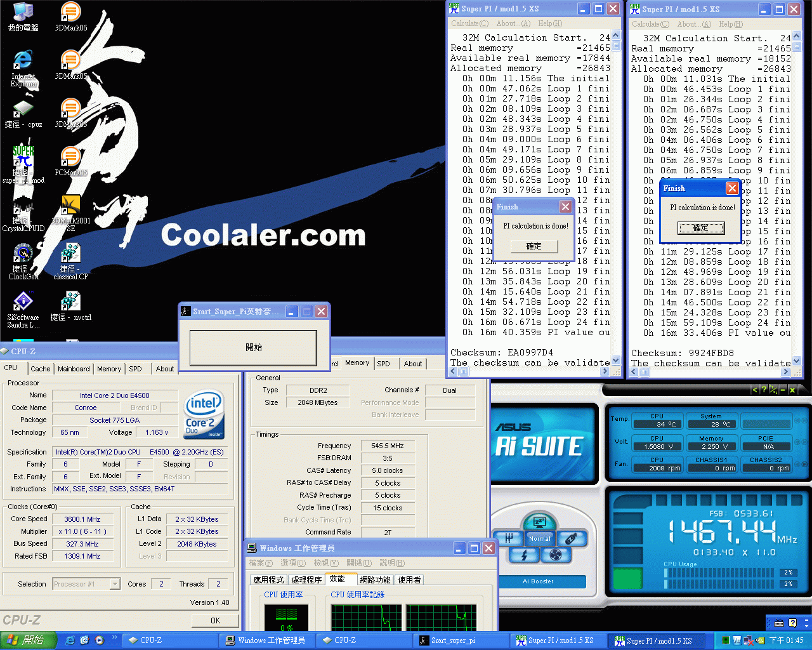The height and width of the screenshot is (650, 812).
Task: Switch to the Mainboard tab in CPU-Z
Action: click(74, 369)
